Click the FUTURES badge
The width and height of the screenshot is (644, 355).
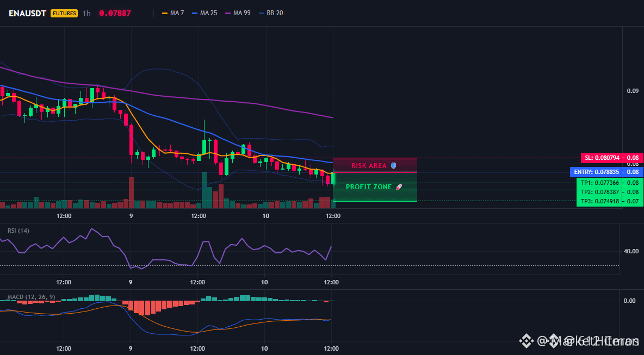pos(64,13)
